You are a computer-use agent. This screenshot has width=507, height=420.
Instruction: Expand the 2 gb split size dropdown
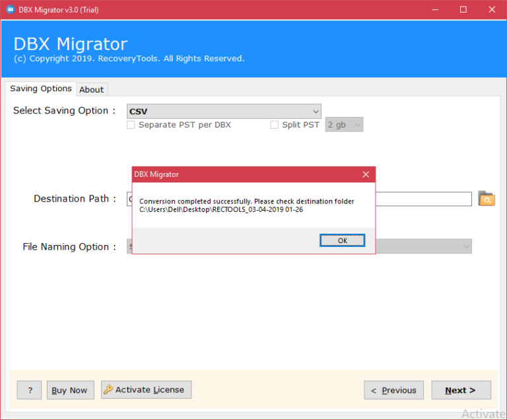pos(344,125)
